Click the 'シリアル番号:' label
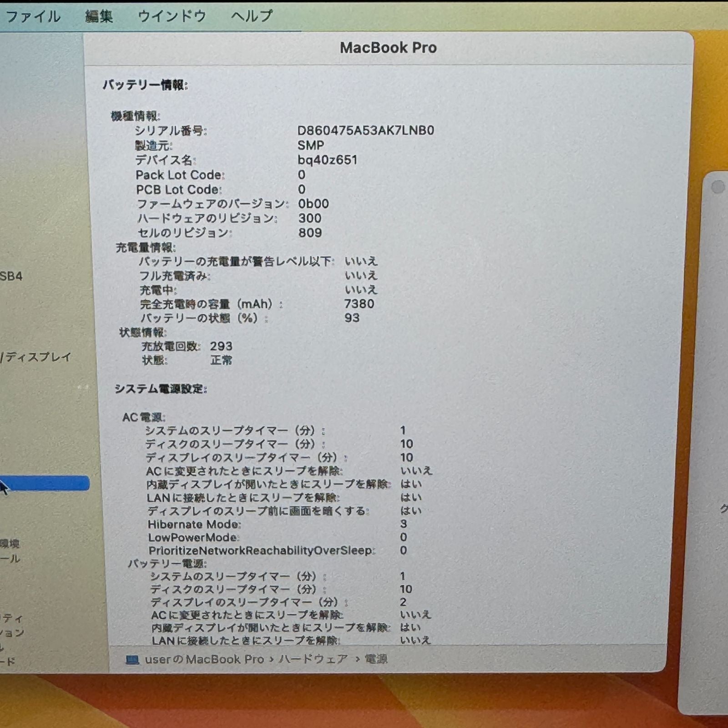The image size is (728, 728). [x=171, y=131]
